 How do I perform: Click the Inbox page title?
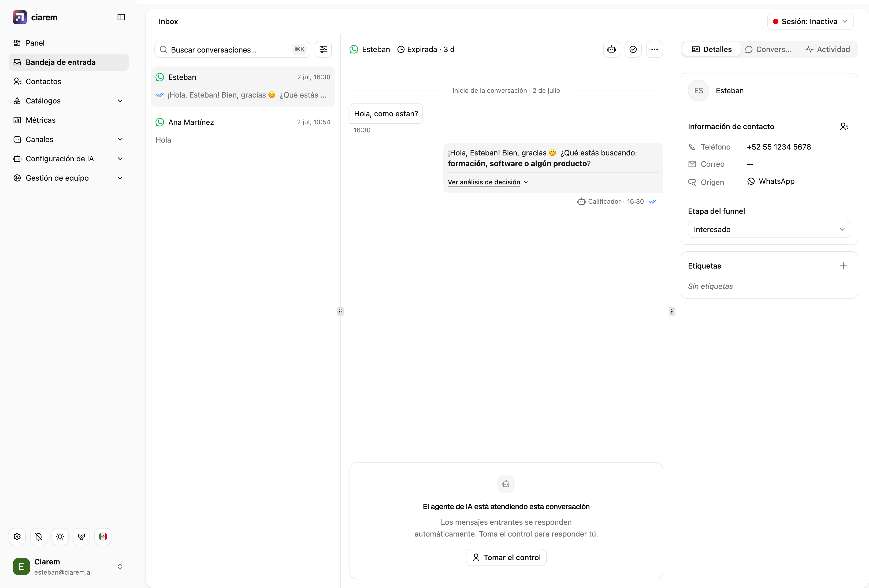click(x=168, y=21)
